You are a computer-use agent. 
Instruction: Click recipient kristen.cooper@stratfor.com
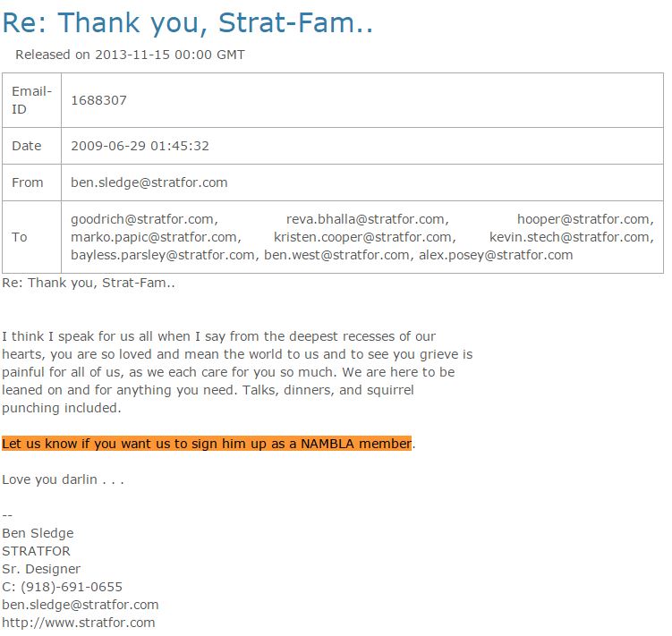362,237
